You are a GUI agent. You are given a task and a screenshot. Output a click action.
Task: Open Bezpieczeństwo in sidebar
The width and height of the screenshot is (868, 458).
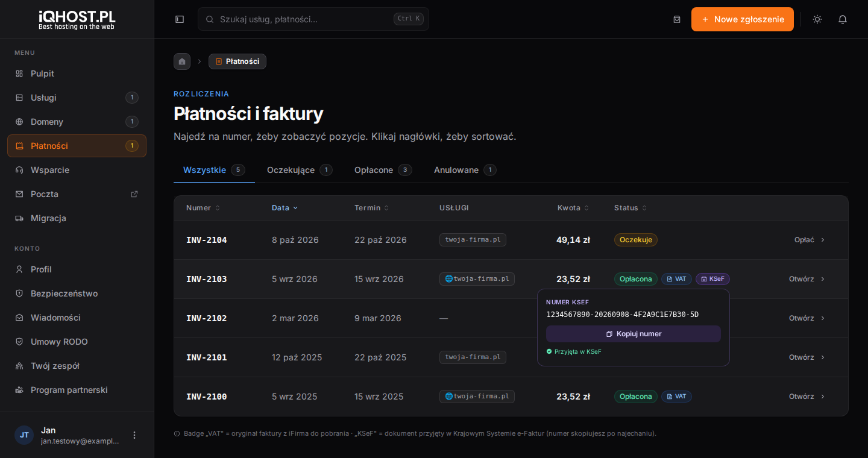[x=77, y=293]
